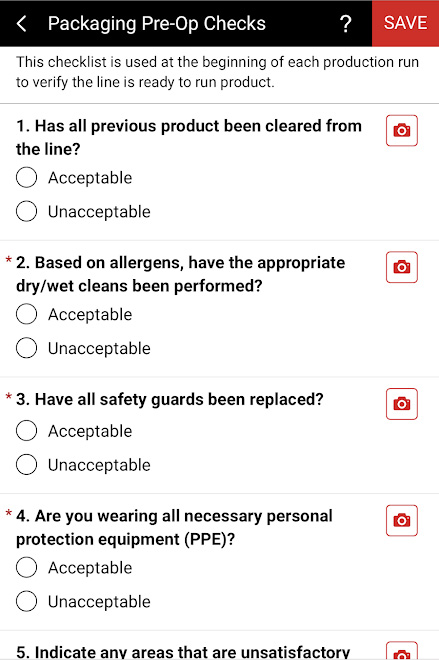Tap the checklist description text
This screenshot has height=660, width=439.
(x=217, y=72)
